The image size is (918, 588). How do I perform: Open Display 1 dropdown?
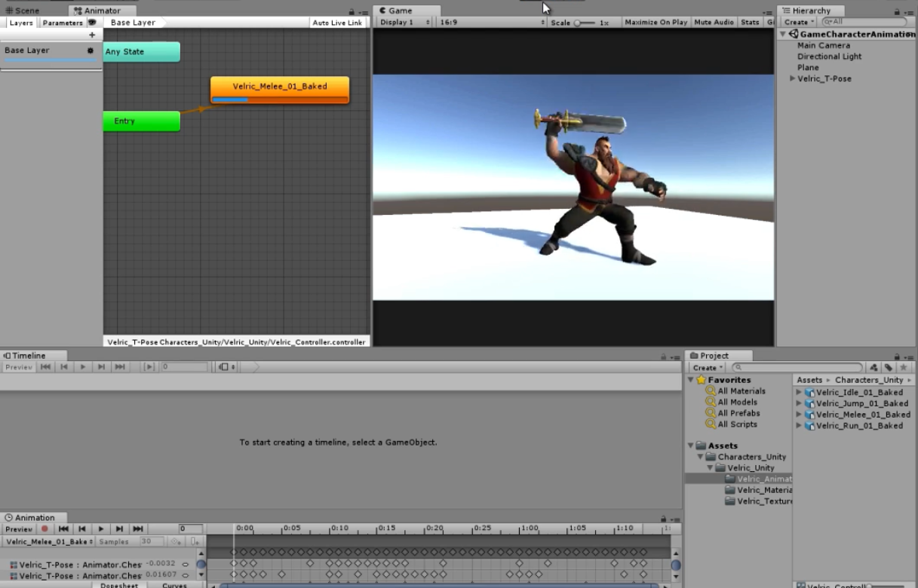click(x=404, y=23)
